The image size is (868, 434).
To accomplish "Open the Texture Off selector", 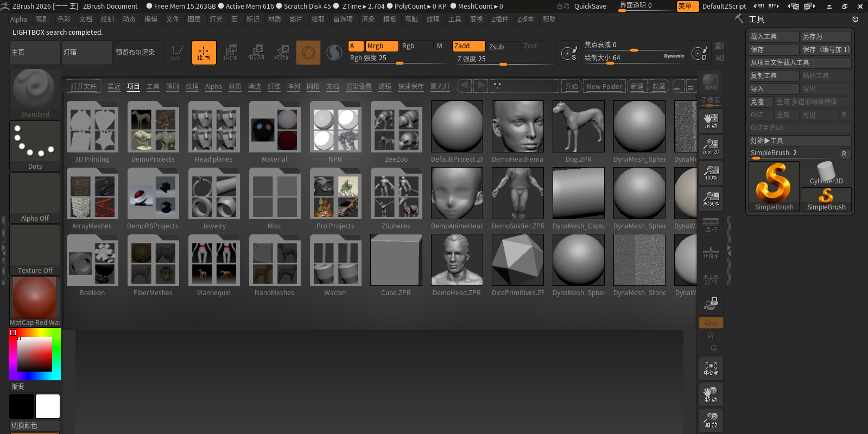I will coord(35,249).
